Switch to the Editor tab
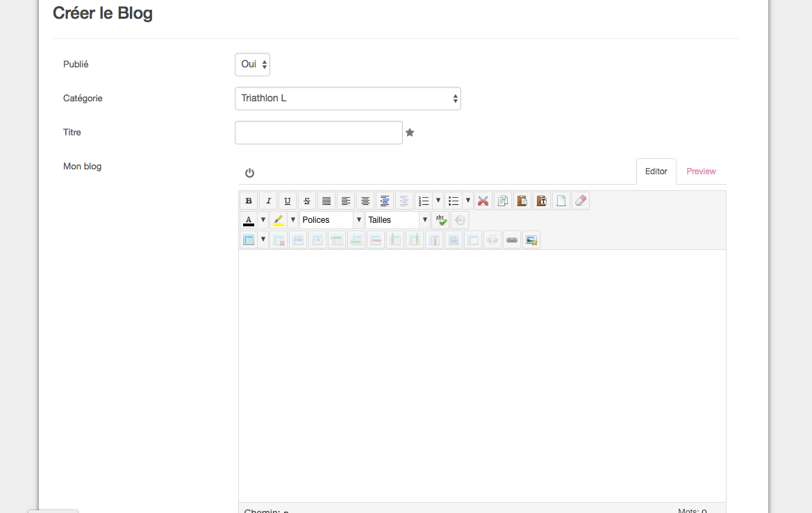Viewport: 812px width, 513px height. tap(656, 171)
